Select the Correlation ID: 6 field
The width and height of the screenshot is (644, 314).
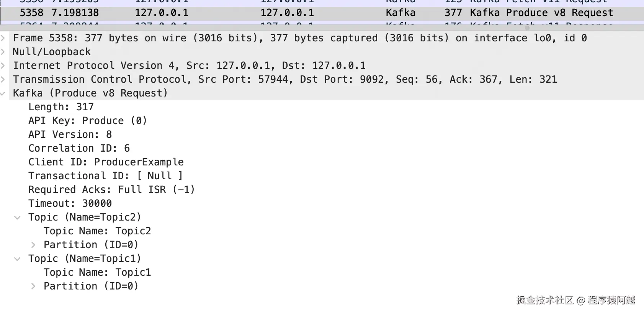[x=79, y=148]
